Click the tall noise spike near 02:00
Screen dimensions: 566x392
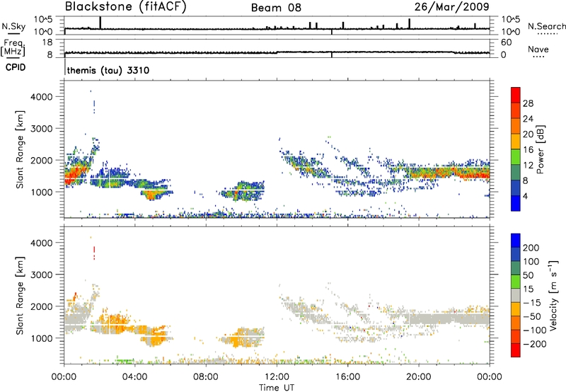[100, 23]
